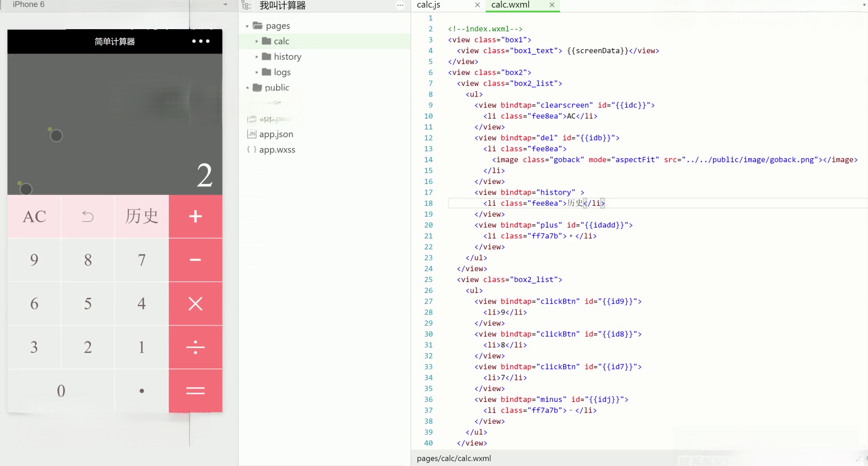Expand the calc folder arrow

point(257,41)
